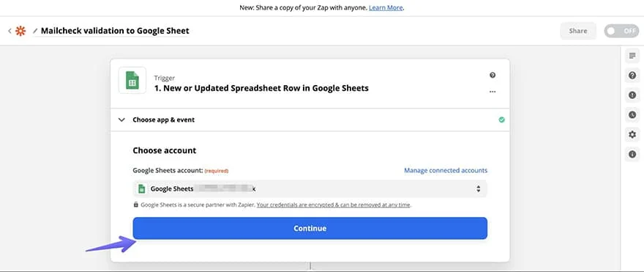Click the 'Choose account' heading

click(x=164, y=150)
